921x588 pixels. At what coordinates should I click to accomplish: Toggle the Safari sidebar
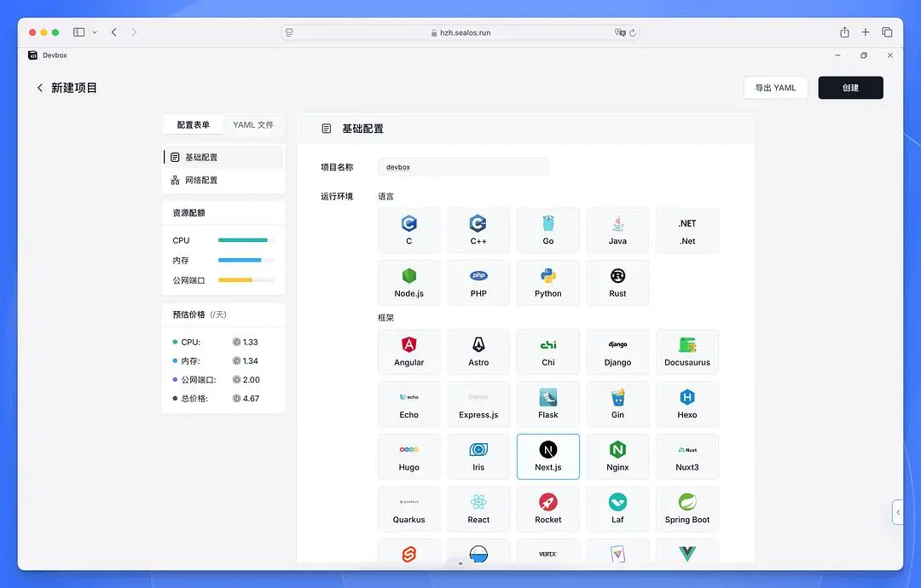tap(78, 32)
